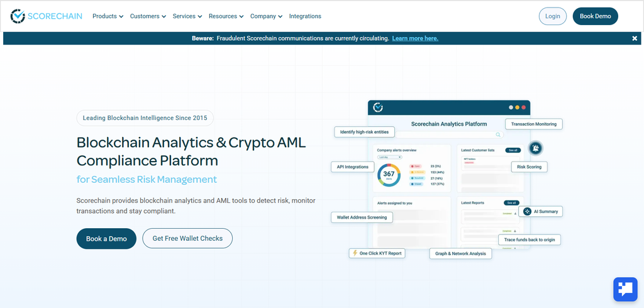Click the AI Summary sparkle icon
644x308 pixels.
tap(528, 211)
